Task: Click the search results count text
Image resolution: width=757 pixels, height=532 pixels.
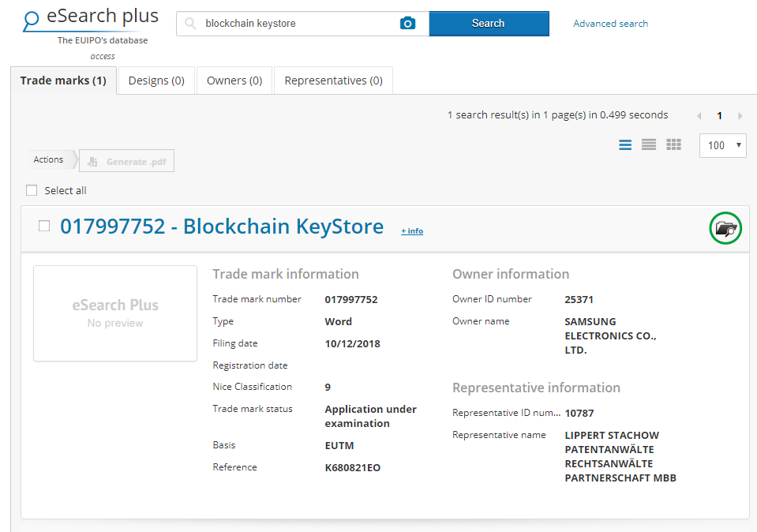Action: 557,115
